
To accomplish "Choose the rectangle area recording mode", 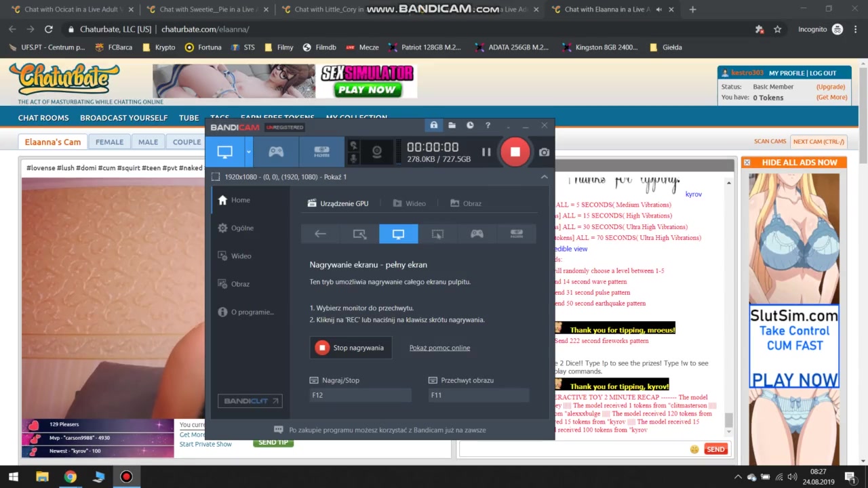I will (359, 234).
